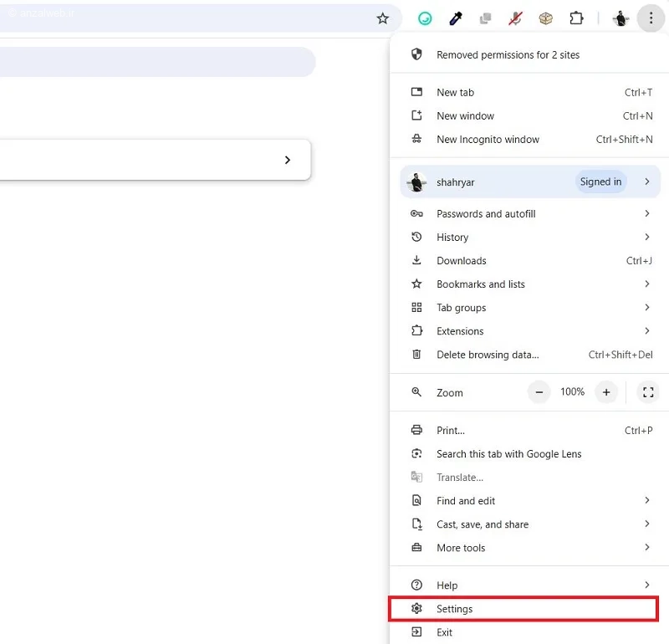Click the page card's right chevron arrow
669x644 pixels.
288,160
